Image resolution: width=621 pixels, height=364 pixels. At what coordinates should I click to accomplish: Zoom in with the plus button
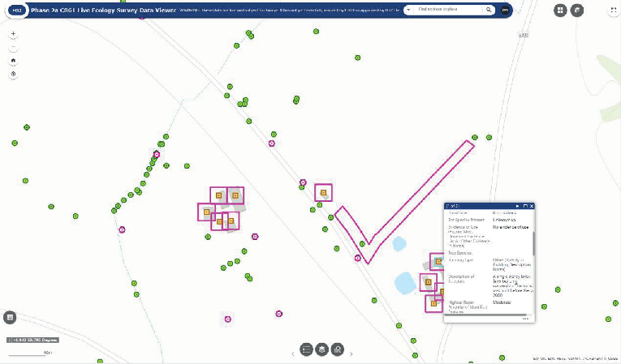point(13,34)
